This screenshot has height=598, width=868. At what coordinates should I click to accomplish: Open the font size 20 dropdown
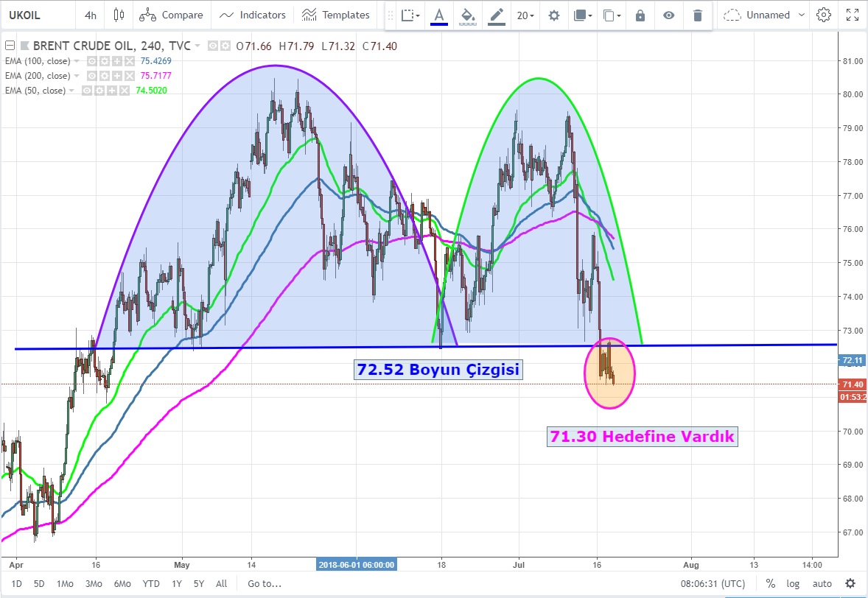[x=525, y=15]
